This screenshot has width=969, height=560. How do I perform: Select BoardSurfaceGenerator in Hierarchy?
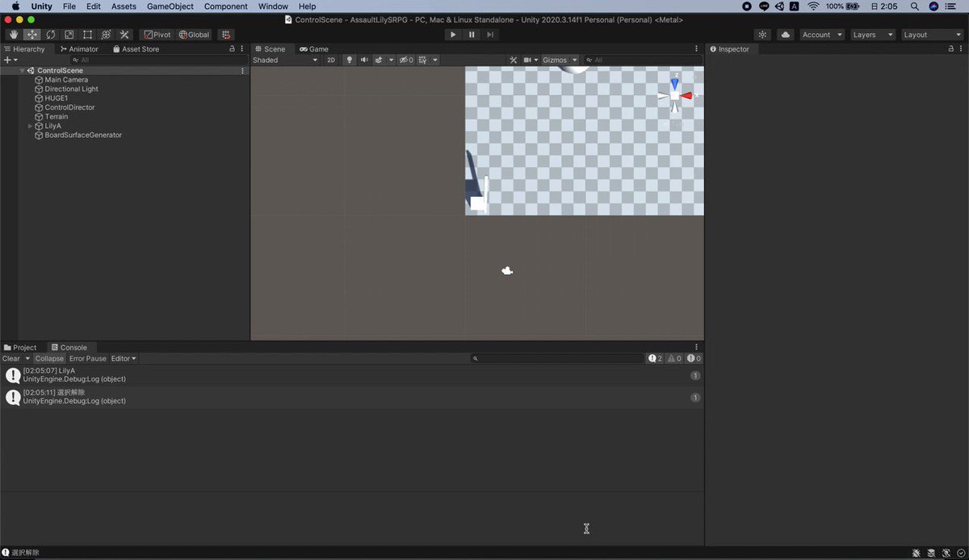[83, 136]
